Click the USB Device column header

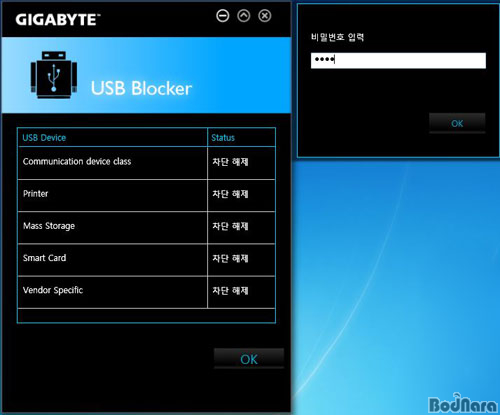pyautogui.click(x=44, y=138)
